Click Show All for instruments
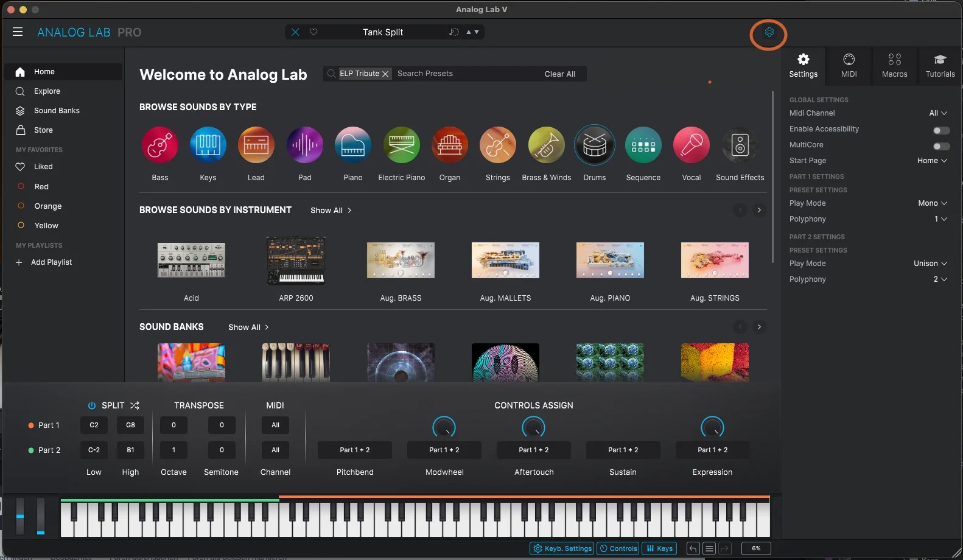Screen dimensions: 963x560 tap(331, 210)
